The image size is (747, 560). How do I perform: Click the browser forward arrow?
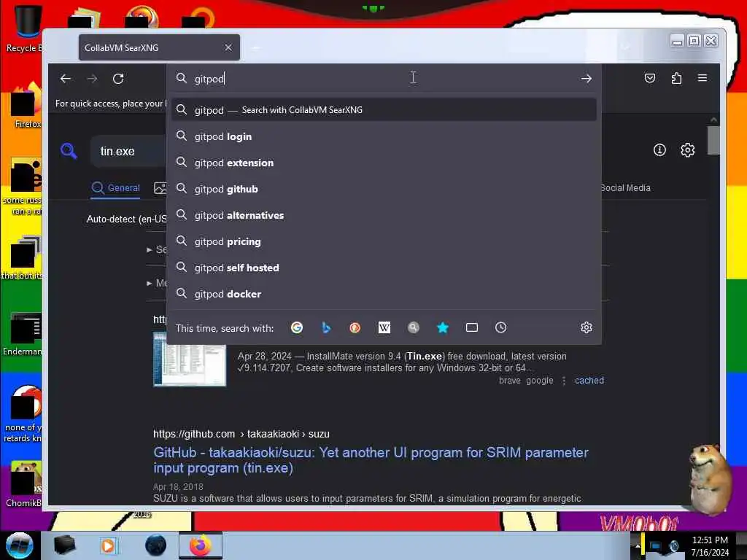[92, 79]
